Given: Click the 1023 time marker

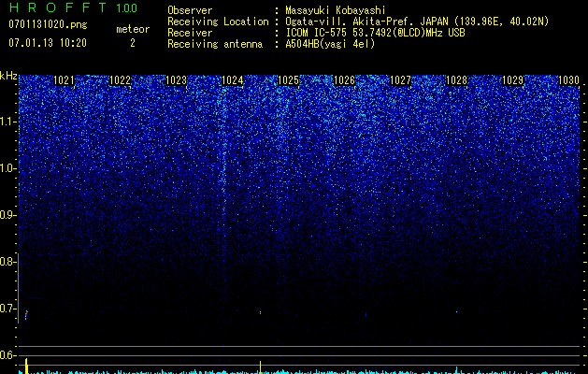Looking at the screenshot, I should coord(176,80).
